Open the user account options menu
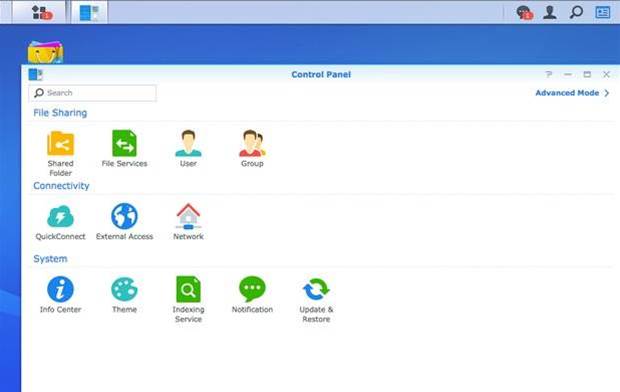The image size is (620, 392). [x=550, y=12]
